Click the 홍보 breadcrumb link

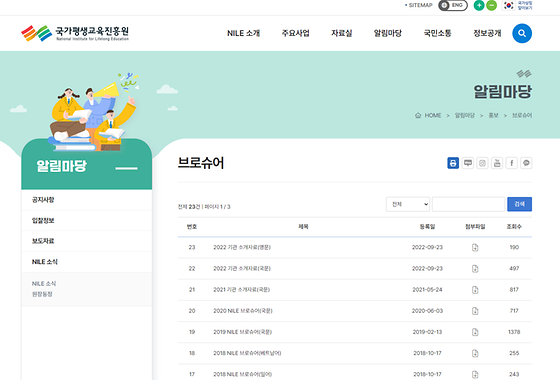(x=493, y=115)
